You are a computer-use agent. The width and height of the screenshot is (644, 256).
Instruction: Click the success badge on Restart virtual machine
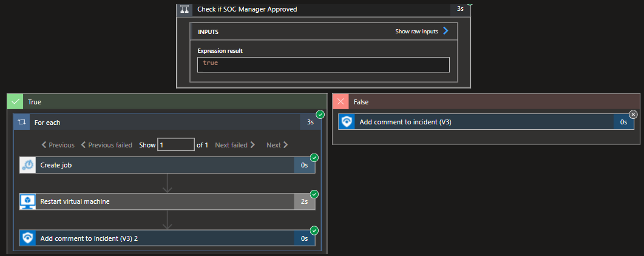click(x=314, y=194)
